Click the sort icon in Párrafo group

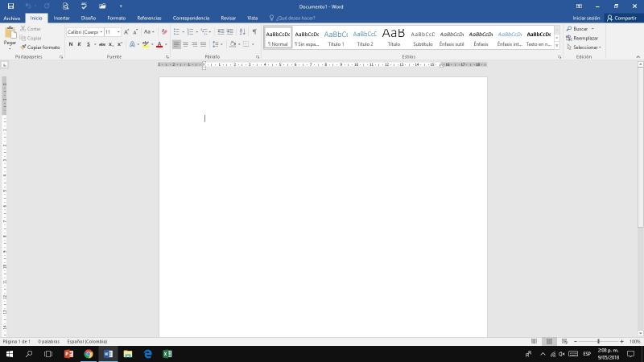(x=243, y=32)
